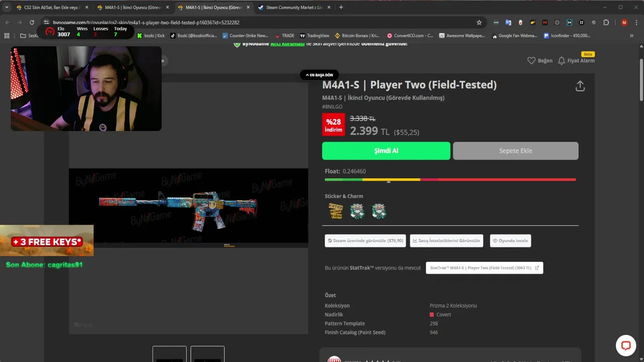644x362 pixels.
Task: Click the red M extension icon on dark square
Action: (x=545, y=23)
